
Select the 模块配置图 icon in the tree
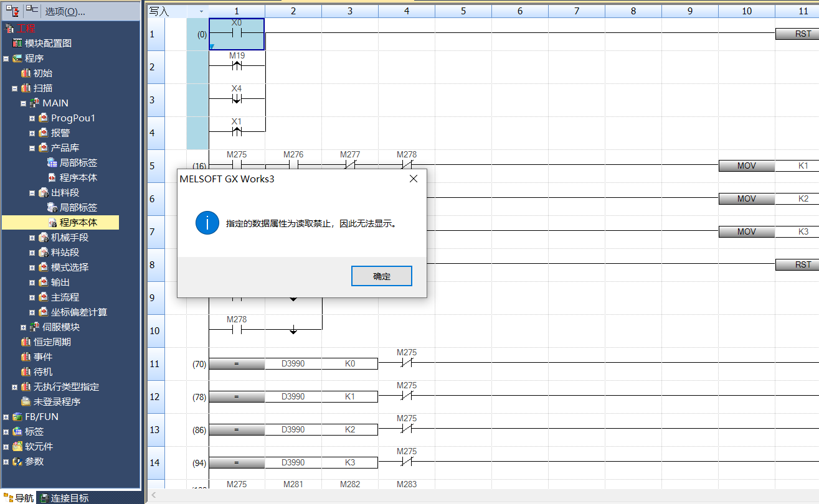coord(17,44)
